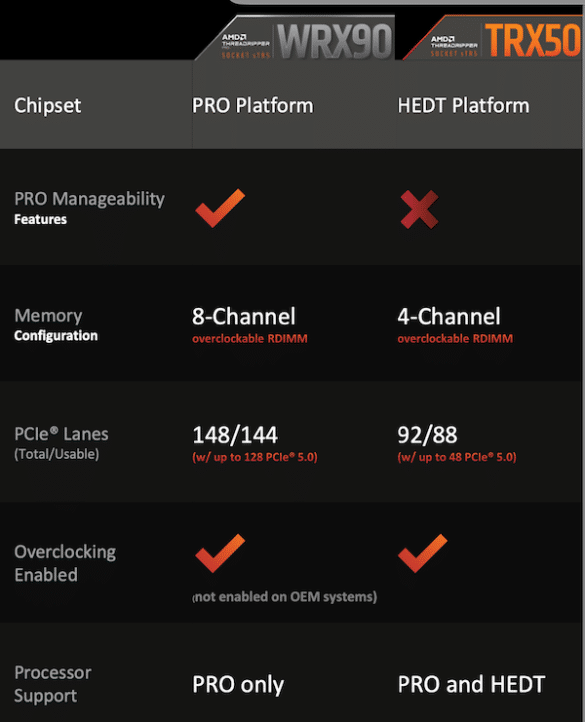The height and width of the screenshot is (722, 585).
Task: Click the Overclocking Enabled checkmark for HEDT Platform
Action: click(423, 553)
